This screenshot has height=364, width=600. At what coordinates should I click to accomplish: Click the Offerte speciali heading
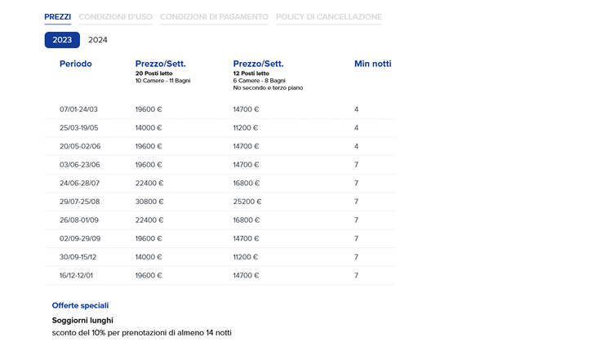click(80, 305)
